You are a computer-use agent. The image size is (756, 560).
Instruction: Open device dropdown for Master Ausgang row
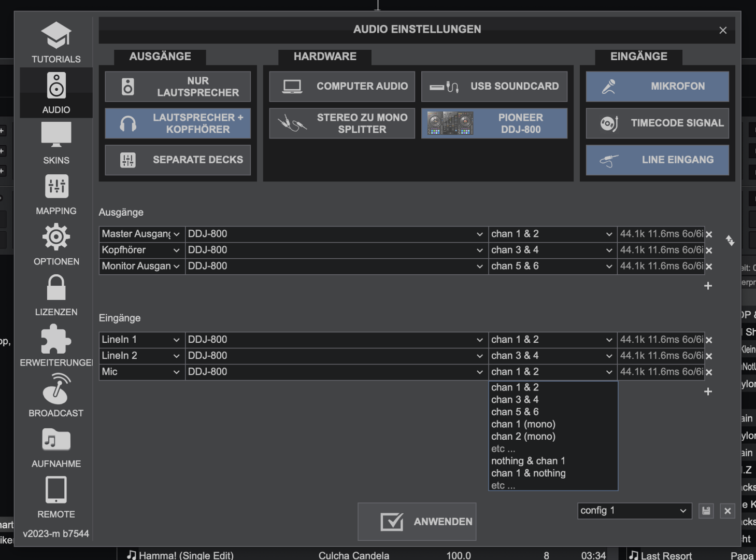click(x=337, y=234)
